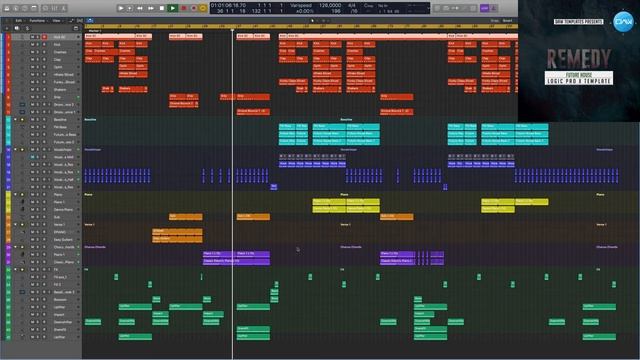Click the fast-forward transport button
Screen dimensions: 640x360
point(151,8)
